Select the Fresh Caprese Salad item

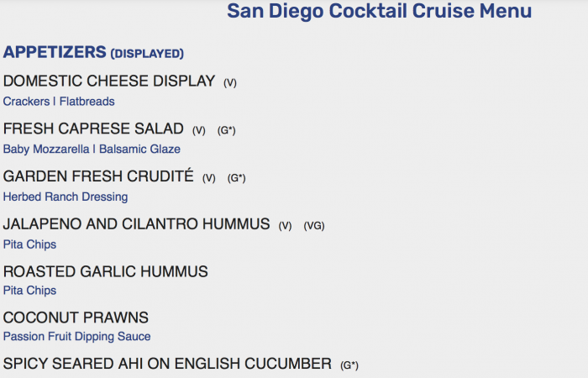point(93,129)
